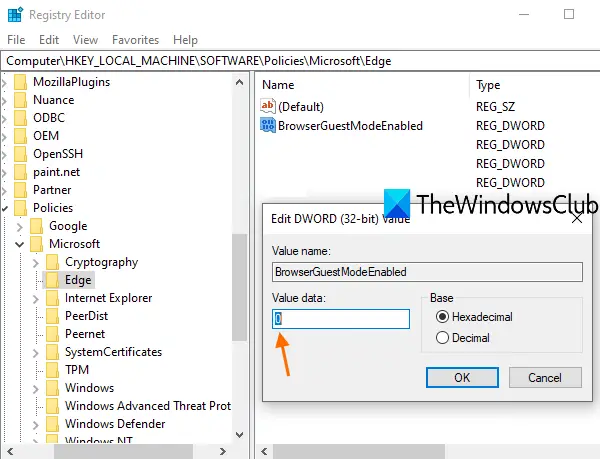Select the Edge key label
The width and height of the screenshot is (600, 459).
pyautogui.click(x=78, y=280)
